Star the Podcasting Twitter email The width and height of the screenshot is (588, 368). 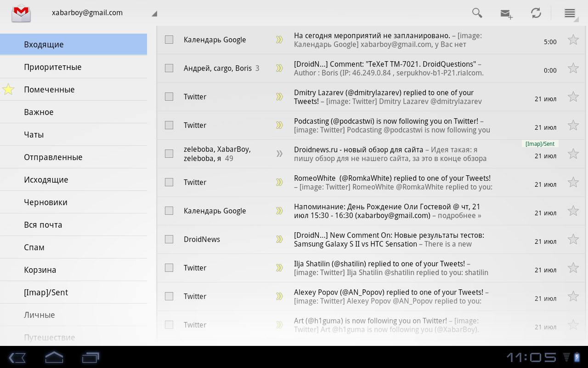pos(573,125)
